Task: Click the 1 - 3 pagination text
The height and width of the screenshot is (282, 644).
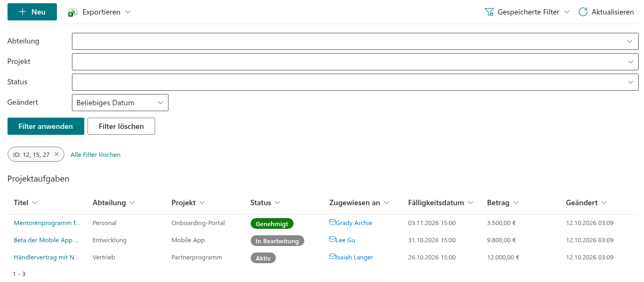Action: [19, 274]
